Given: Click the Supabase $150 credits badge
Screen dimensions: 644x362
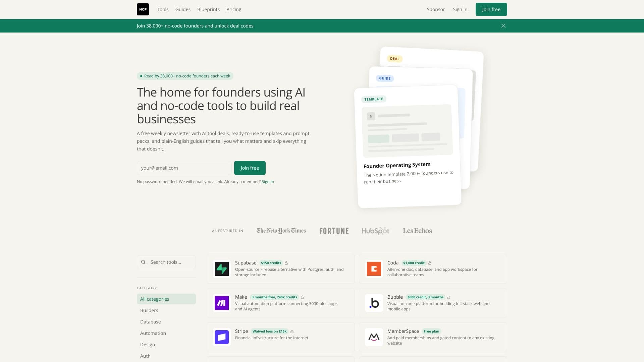Looking at the screenshot, I should point(271,263).
